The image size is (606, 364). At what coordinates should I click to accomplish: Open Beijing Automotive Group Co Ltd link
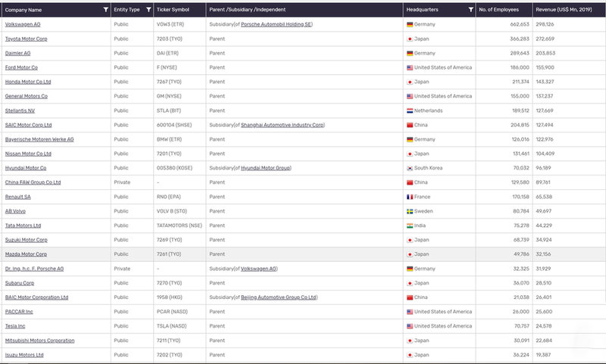[x=279, y=297]
